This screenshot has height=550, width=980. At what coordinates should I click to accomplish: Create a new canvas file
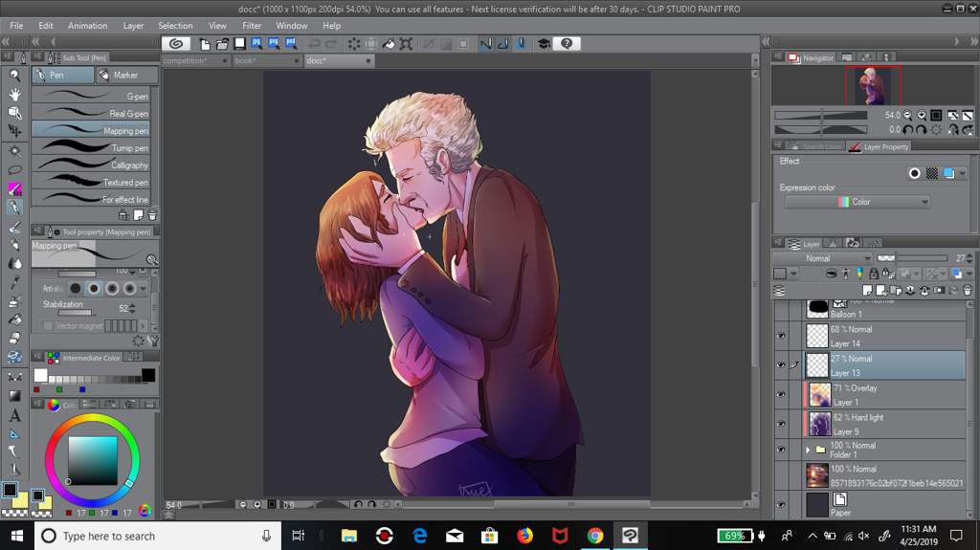(x=205, y=44)
